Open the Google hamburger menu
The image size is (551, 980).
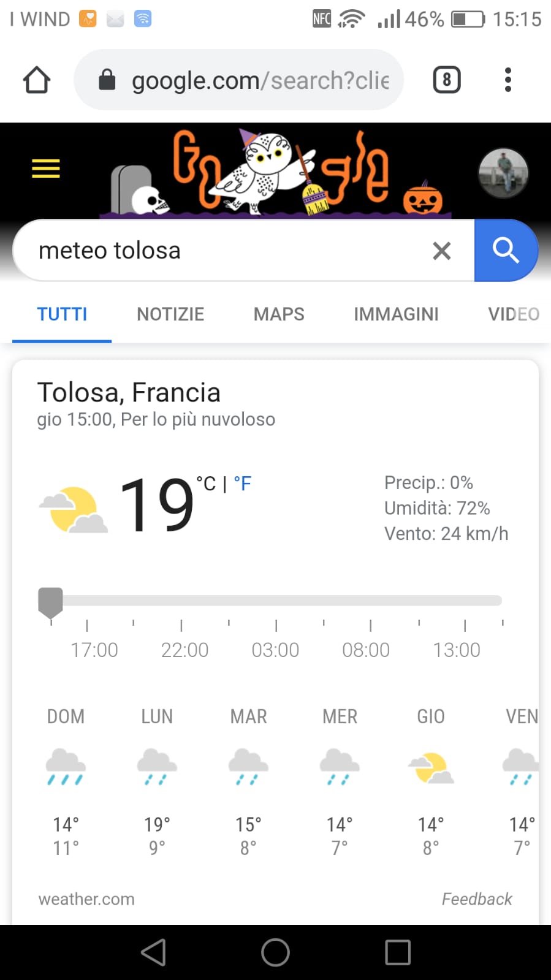coord(46,168)
